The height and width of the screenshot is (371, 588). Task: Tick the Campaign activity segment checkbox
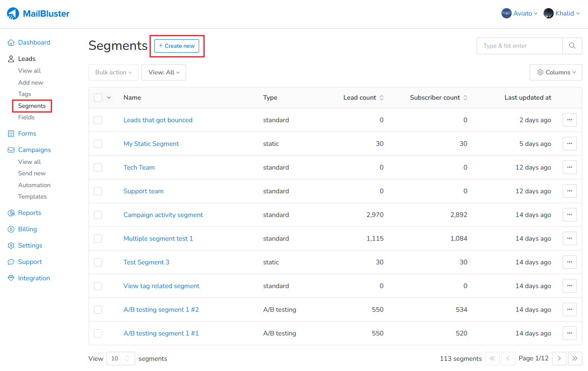click(98, 215)
